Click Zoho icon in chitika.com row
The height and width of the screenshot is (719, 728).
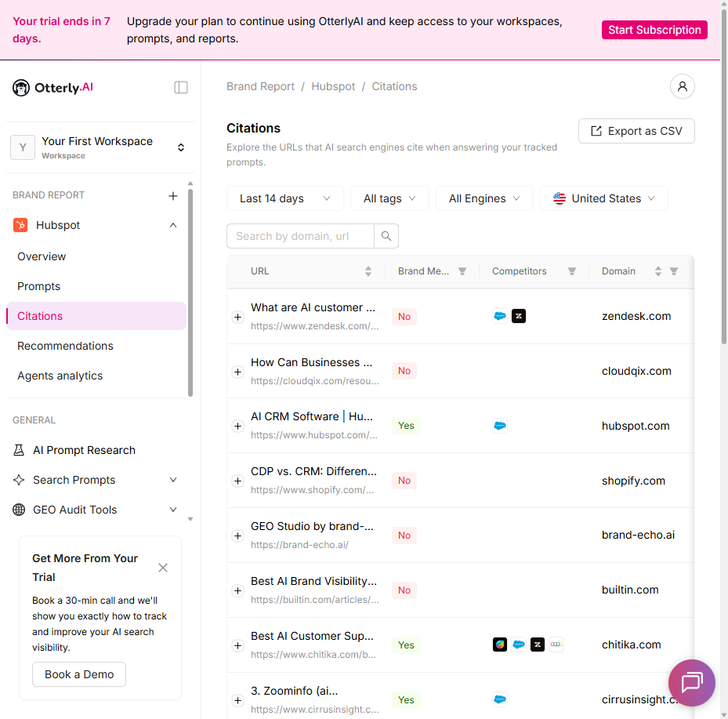click(556, 645)
